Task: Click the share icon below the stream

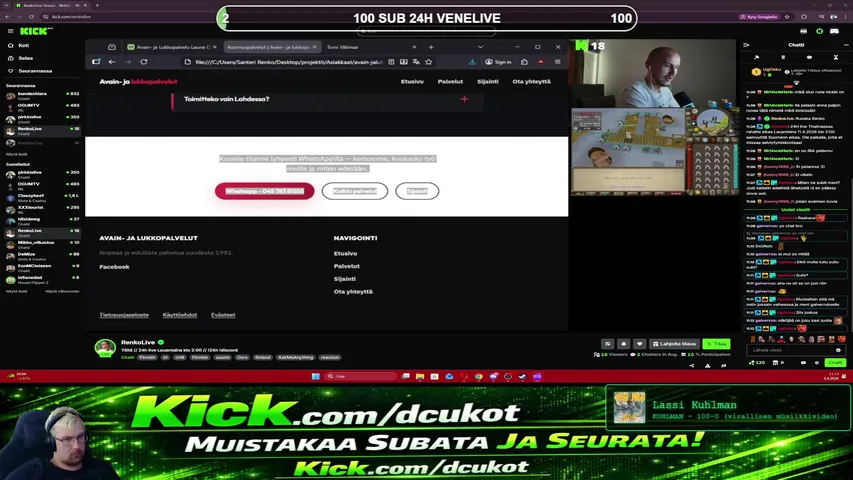Action: pos(692,366)
